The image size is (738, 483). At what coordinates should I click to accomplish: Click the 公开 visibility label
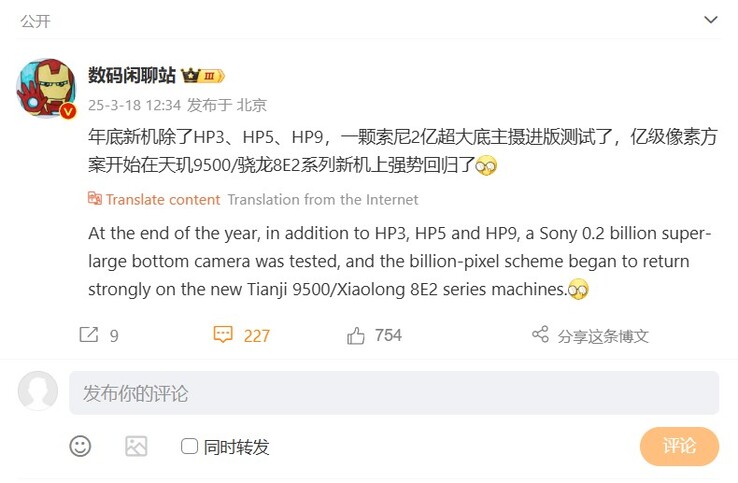35,21
